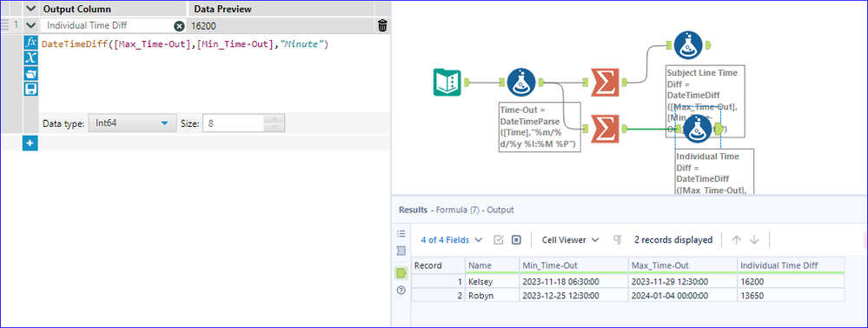
Task: Open the 4 of 4 Fields dropdown
Action: click(x=451, y=240)
